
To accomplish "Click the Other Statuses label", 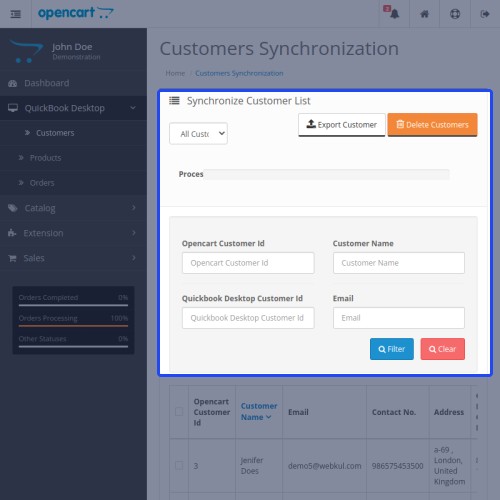I will pos(43,339).
